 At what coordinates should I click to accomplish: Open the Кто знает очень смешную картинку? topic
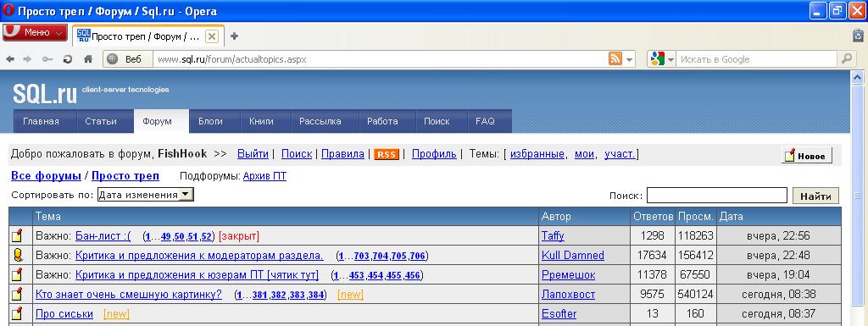[129, 295]
